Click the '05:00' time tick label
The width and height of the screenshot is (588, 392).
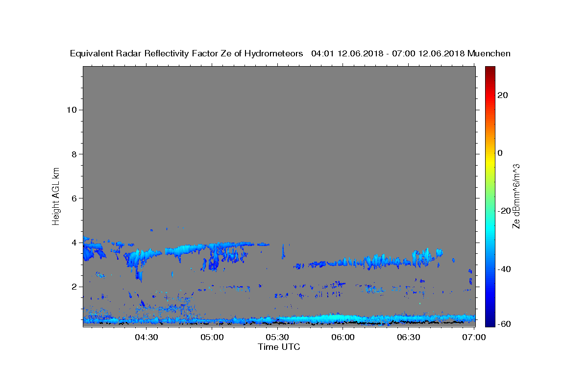pyautogui.click(x=212, y=337)
